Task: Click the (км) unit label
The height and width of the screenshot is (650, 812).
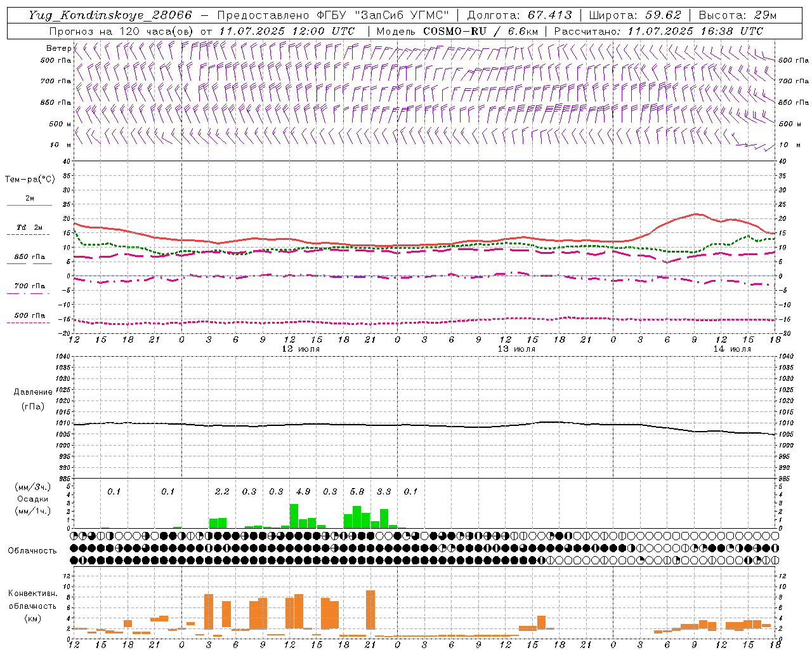Action: point(32,618)
